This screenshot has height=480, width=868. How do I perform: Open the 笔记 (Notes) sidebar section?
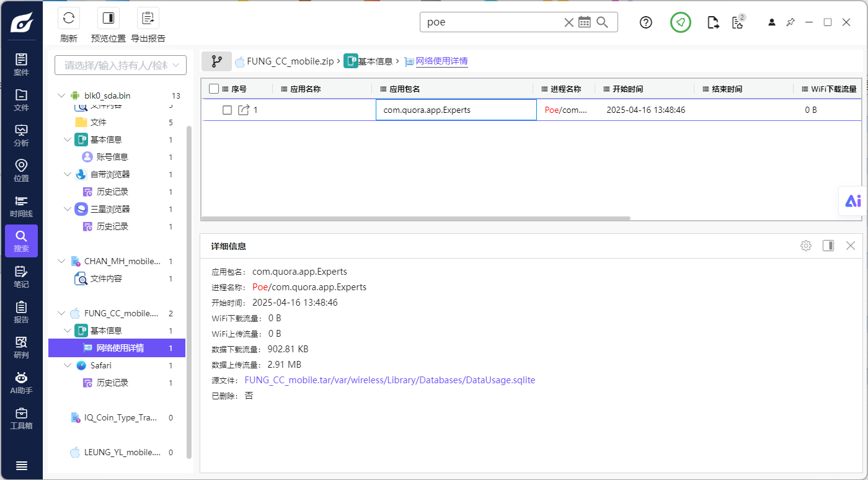click(x=21, y=277)
